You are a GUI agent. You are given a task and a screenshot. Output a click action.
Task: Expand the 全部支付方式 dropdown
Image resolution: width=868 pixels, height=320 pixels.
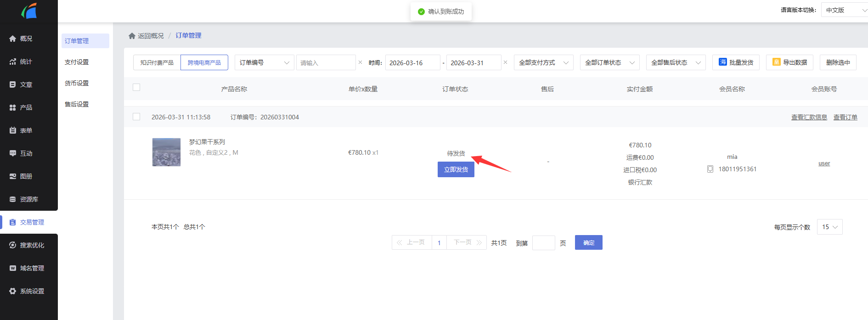click(x=543, y=62)
